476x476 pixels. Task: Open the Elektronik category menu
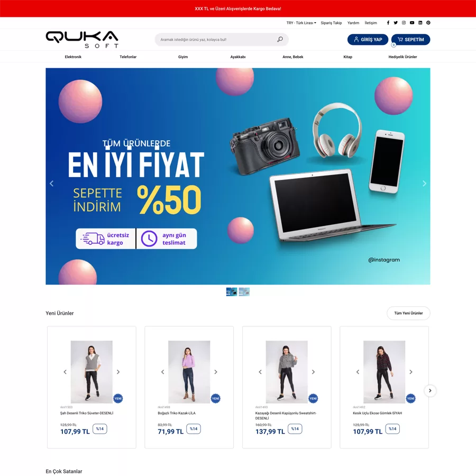73,57
